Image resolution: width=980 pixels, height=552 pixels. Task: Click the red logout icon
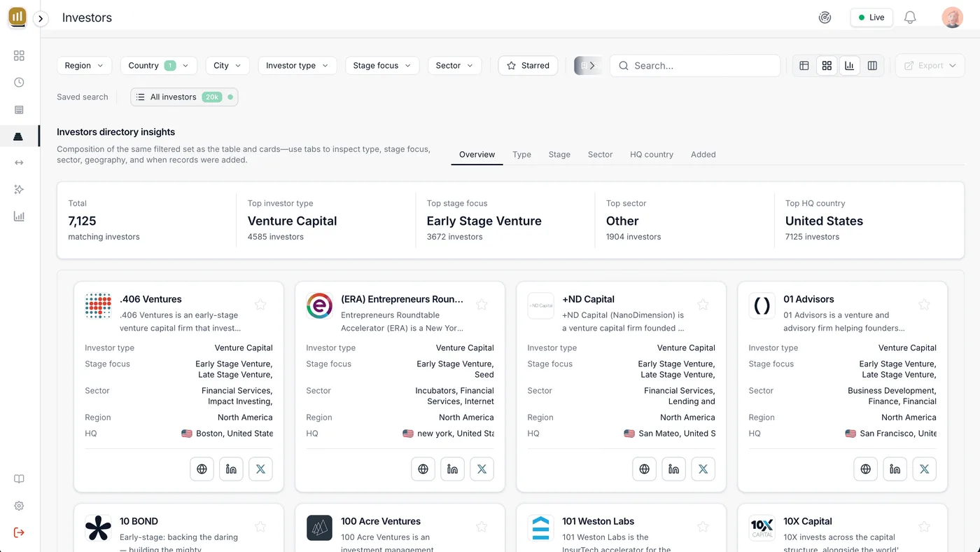[x=19, y=532]
